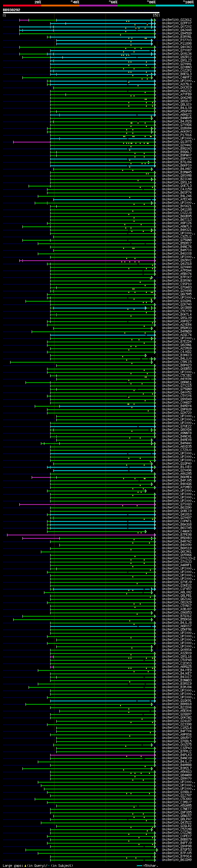197x868 pixels.
Task: Open hit UniRef100_Q07202
Action: click(177, 26)
